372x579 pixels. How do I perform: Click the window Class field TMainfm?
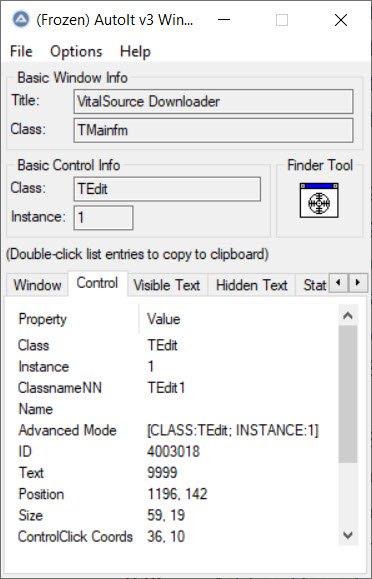[214, 130]
